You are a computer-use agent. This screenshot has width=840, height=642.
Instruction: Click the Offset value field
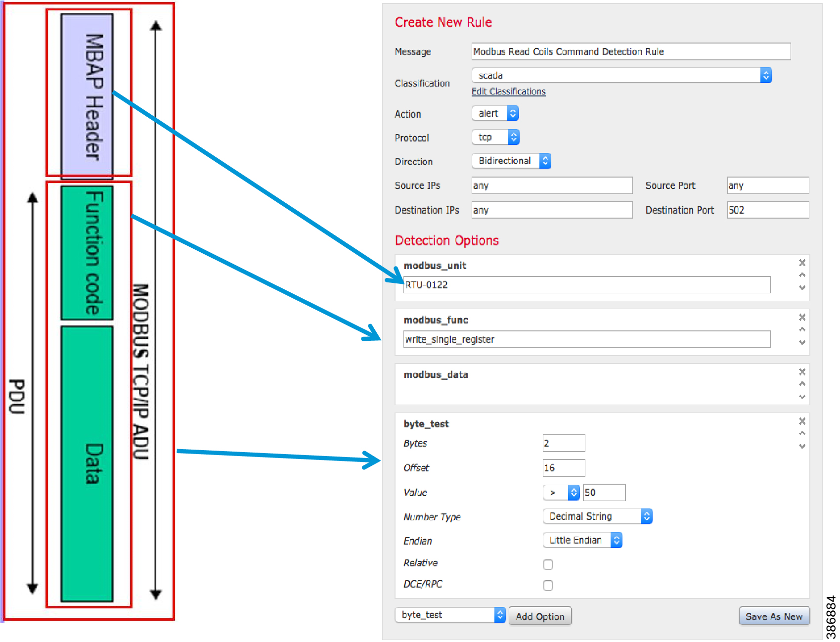[x=564, y=468]
